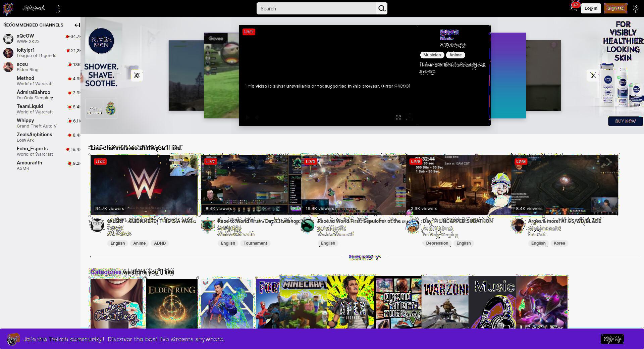Image resolution: width=644 pixels, height=349 pixels.
Task: Open Argos & more Lost Ark thumbnail
Action: click(x=565, y=185)
